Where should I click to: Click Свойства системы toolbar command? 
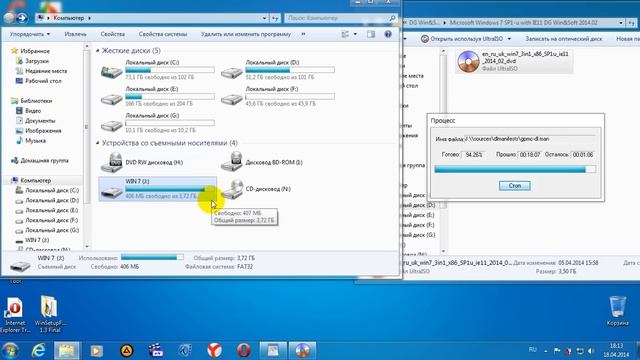pos(163,34)
